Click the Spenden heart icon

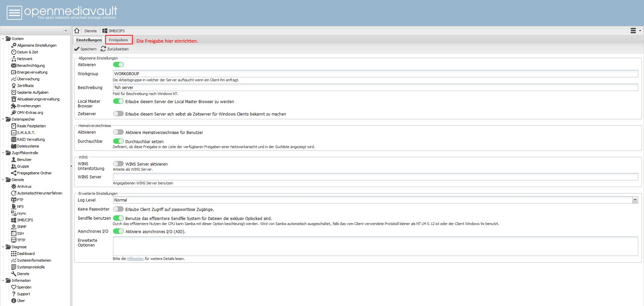coord(14,287)
